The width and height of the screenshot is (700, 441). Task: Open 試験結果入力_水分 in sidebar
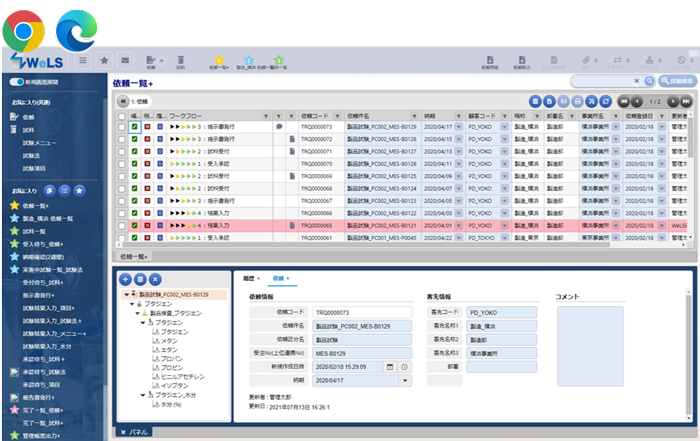(47, 346)
